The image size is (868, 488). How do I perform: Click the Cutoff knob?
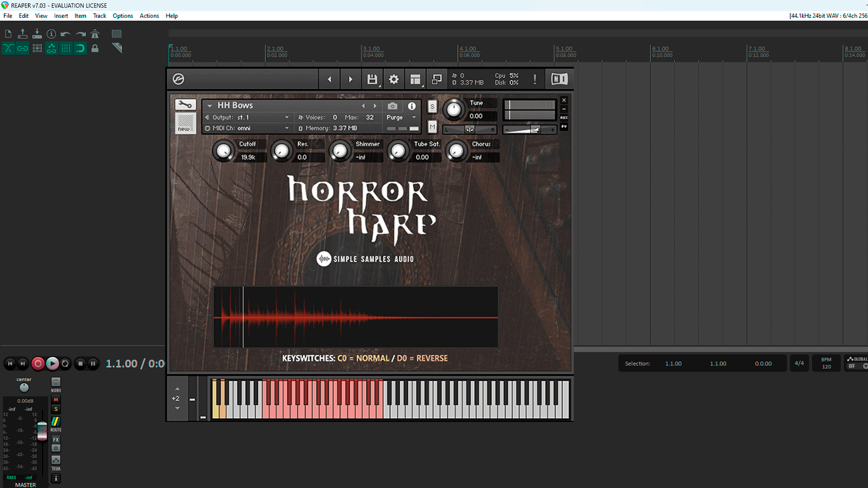[222, 151]
